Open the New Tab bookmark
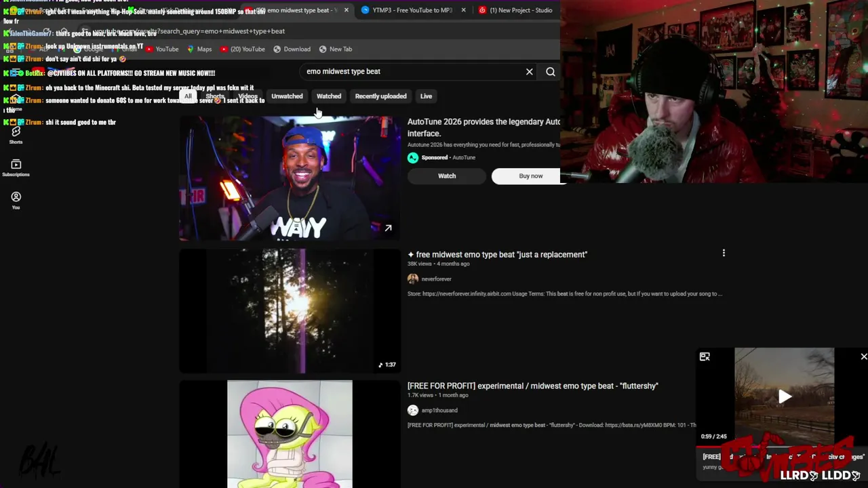 pos(336,49)
